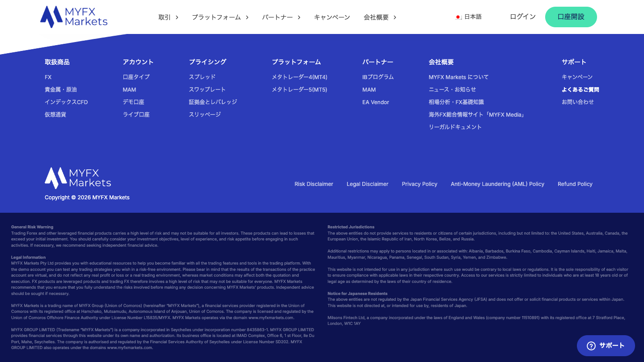Open the デモ口座 link
Image resolution: width=644 pixels, height=362 pixels.
(x=134, y=102)
